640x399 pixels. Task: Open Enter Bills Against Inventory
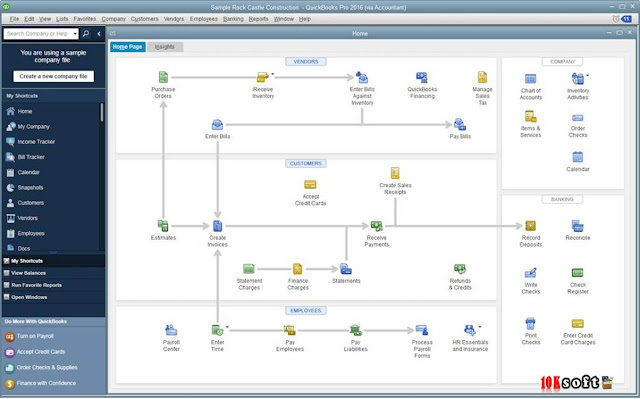tap(362, 77)
